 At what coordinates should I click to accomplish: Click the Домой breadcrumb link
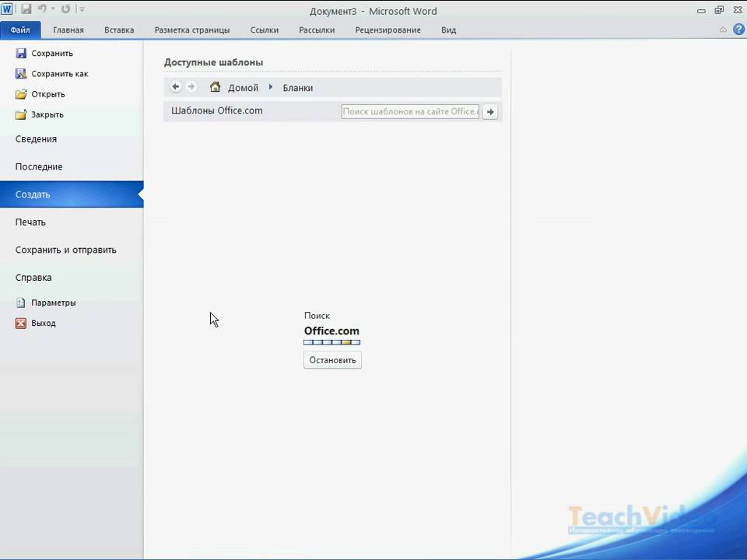243,88
